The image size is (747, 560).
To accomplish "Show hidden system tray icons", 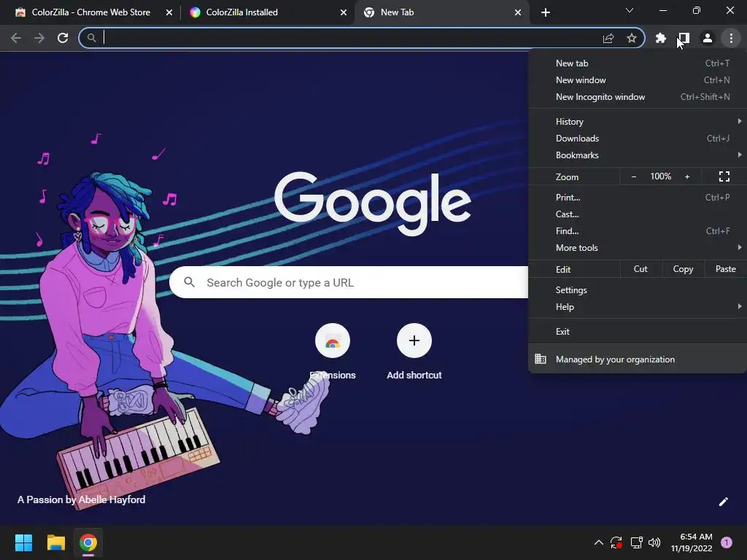I will pos(599,542).
